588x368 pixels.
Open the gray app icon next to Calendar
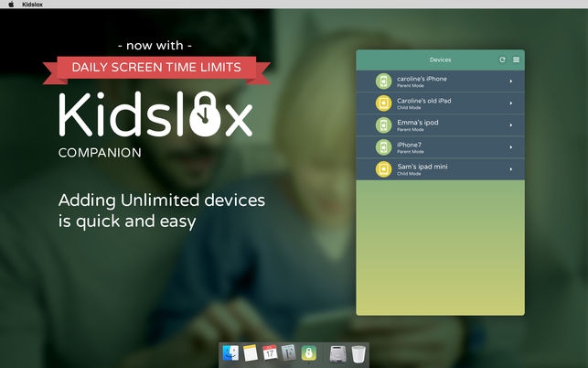coord(289,353)
